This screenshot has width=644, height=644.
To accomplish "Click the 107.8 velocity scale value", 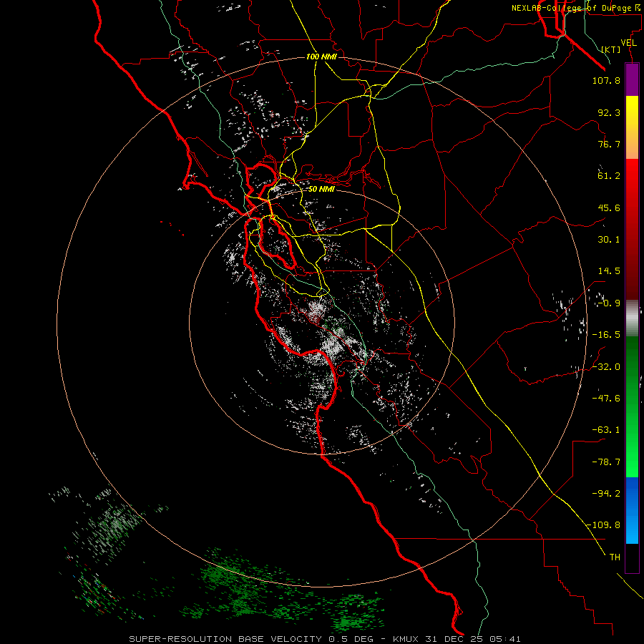I will 606,80.
